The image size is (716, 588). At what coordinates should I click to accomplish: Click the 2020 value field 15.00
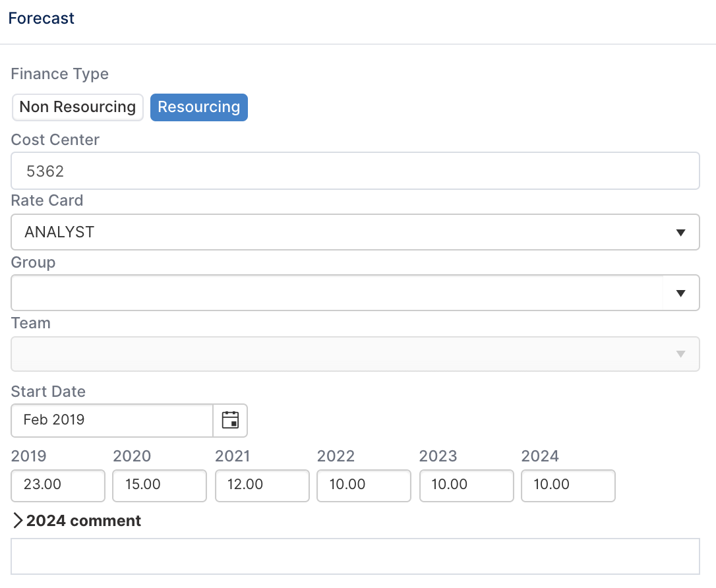(x=160, y=485)
